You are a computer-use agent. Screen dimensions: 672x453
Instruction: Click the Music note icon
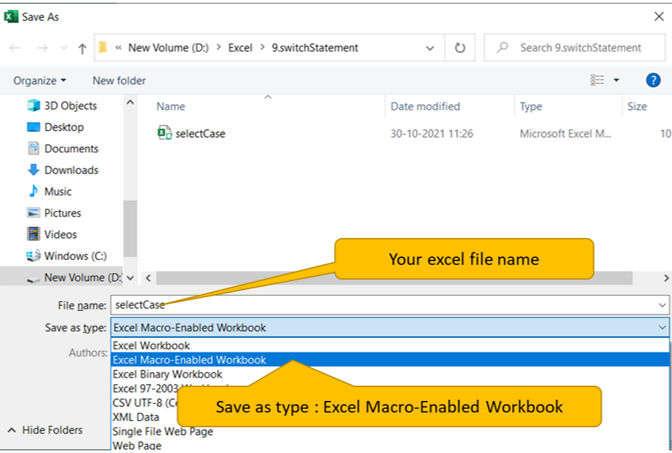[33, 191]
